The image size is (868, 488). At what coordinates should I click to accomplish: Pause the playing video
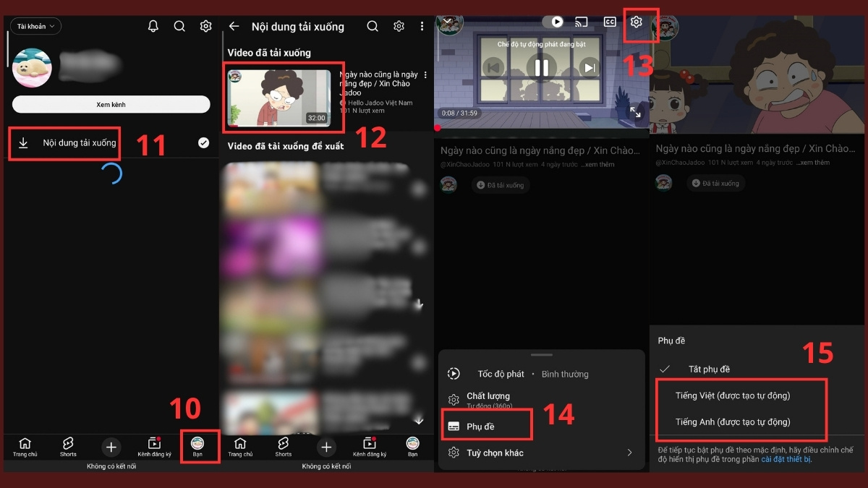(541, 68)
